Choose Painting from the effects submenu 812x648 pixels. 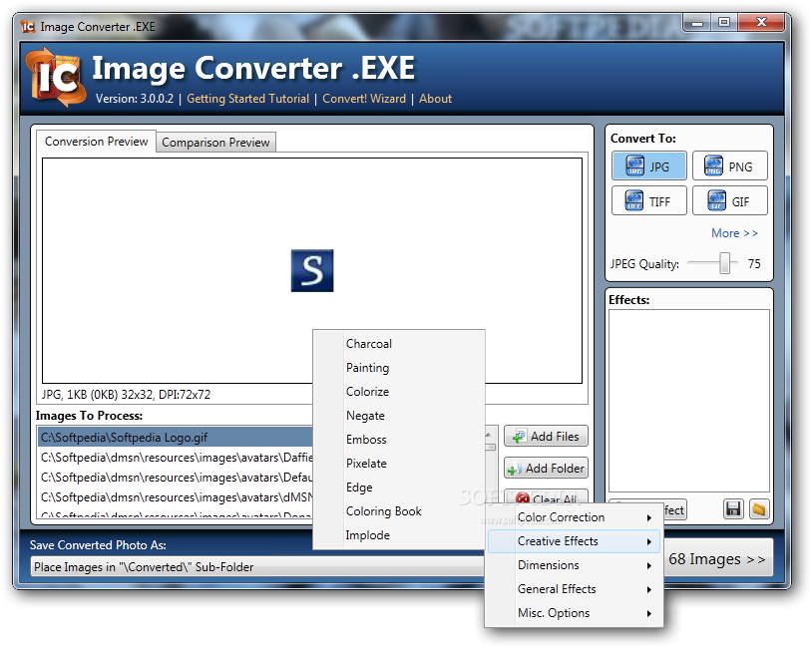pos(399,368)
